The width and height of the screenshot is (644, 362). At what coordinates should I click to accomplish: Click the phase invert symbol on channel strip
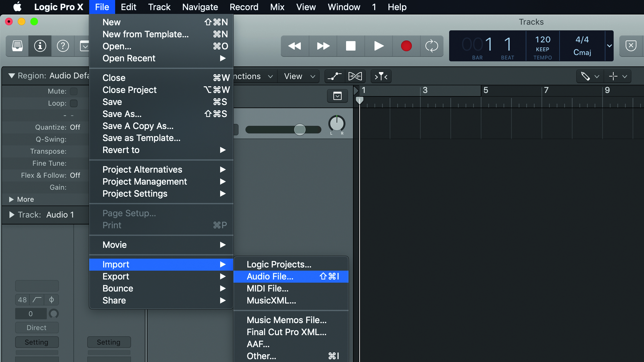coord(52,300)
